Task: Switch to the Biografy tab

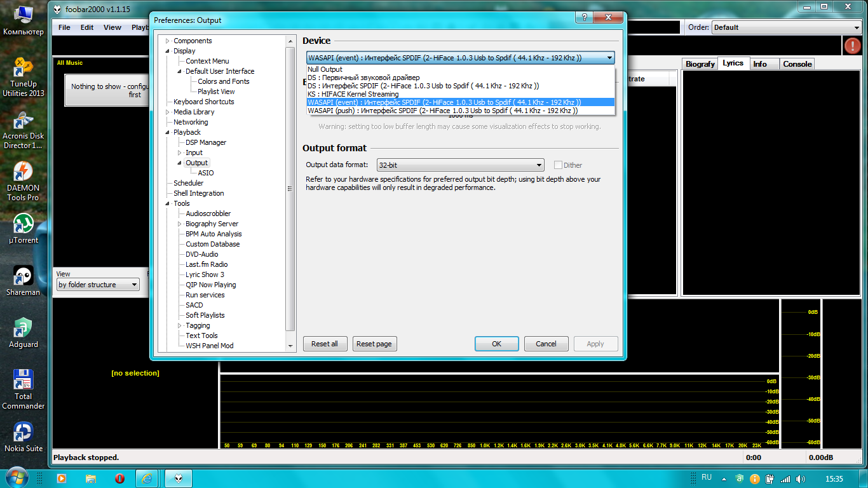Action: [x=700, y=64]
